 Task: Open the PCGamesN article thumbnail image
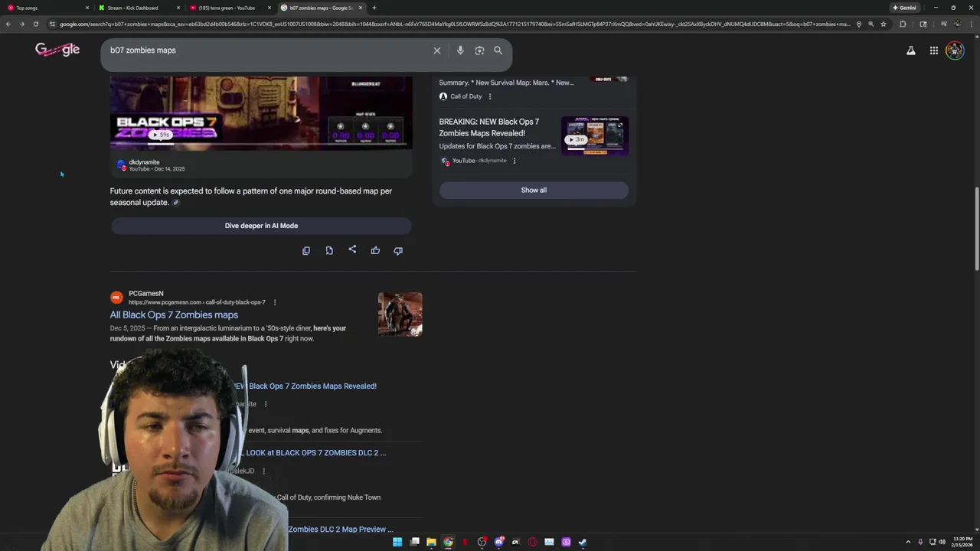coord(400,315)
